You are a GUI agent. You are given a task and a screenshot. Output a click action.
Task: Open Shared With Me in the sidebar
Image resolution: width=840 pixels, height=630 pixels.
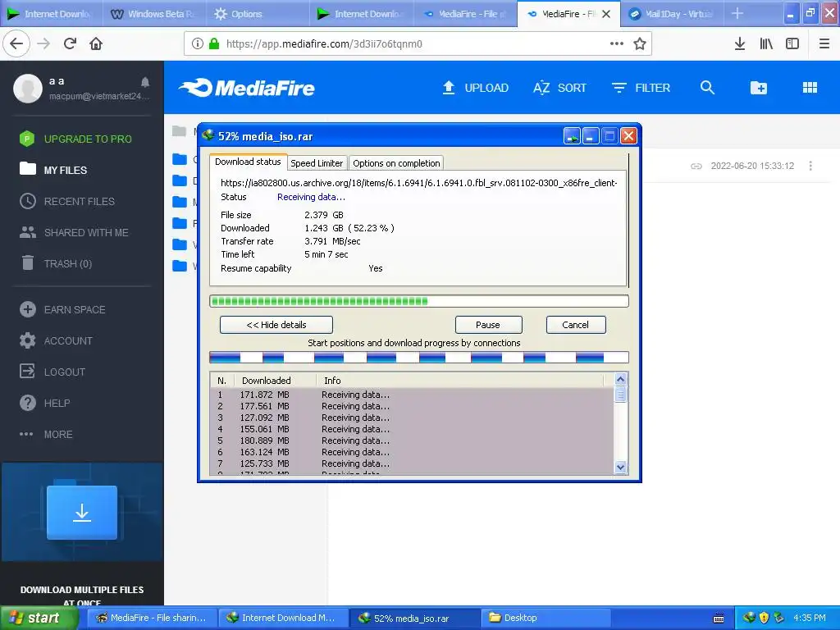74,232
